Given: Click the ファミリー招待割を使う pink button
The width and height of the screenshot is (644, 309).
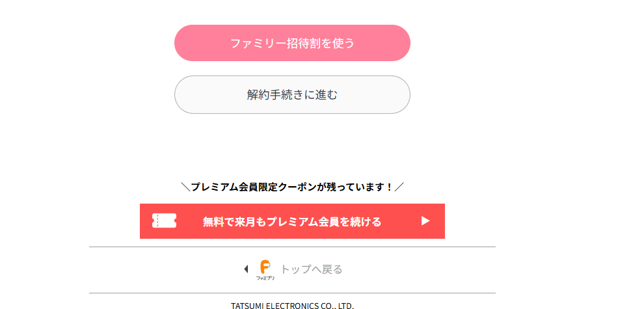Looking at the screenshot, I should tap(292, 43).
